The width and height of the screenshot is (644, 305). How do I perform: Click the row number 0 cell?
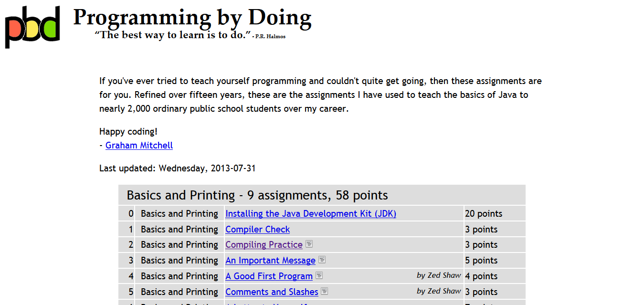130,213
